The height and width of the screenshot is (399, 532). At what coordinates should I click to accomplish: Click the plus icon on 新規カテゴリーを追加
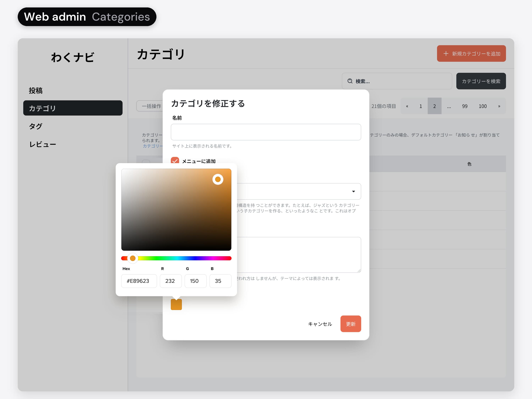[x=446, y=53]
